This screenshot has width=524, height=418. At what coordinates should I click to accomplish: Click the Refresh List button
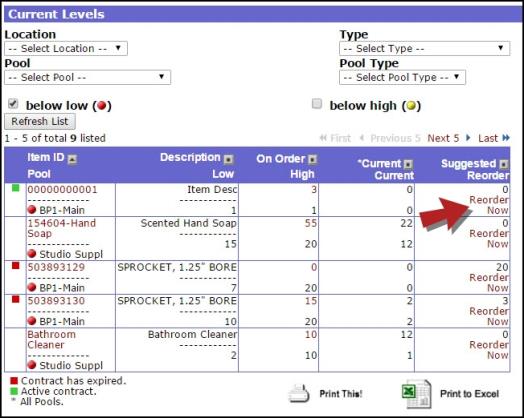click(x=40, y=121)
